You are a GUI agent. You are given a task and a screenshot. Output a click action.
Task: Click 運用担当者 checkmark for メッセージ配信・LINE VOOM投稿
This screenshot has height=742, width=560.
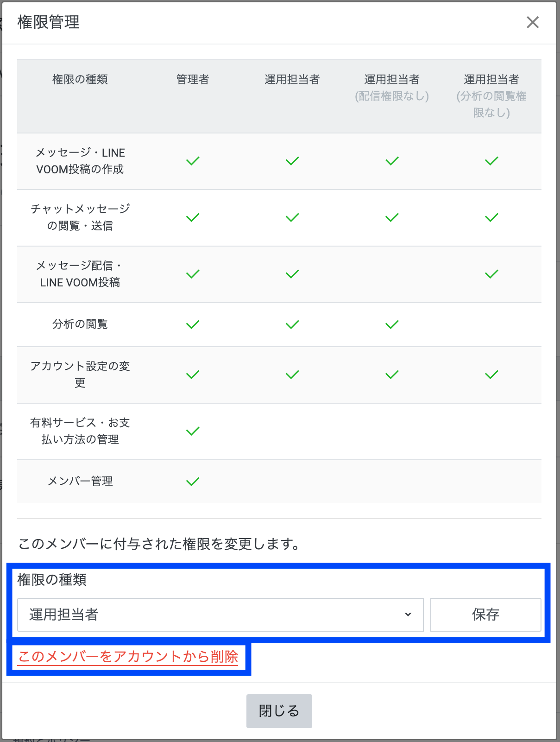(292, 274)
